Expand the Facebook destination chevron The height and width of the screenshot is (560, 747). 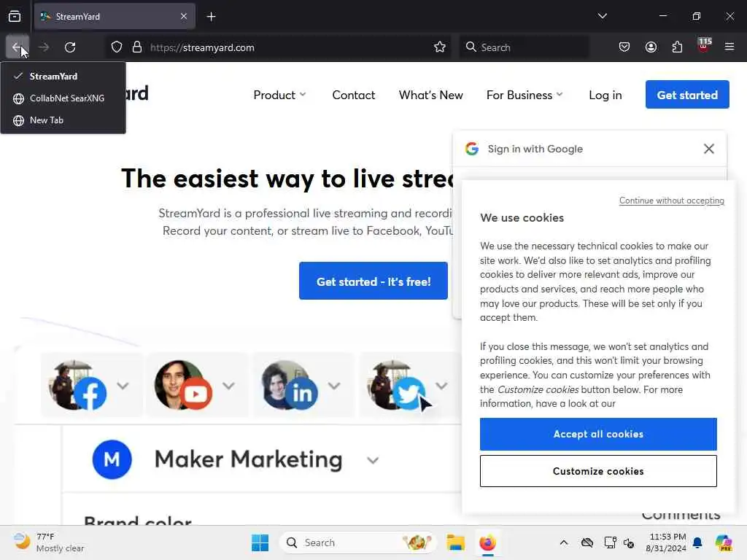(x=123, y=386)
